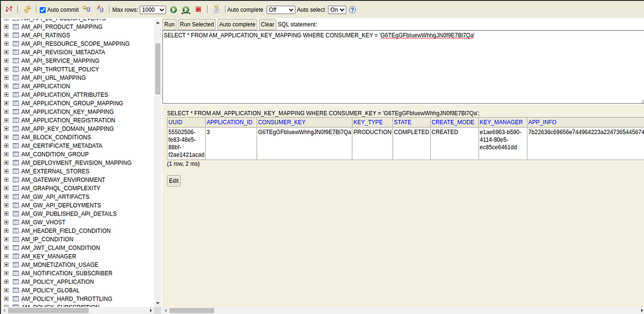Click the Refresh icon in the toolbar
Screen dimensions: 644x314
(27, 10)
